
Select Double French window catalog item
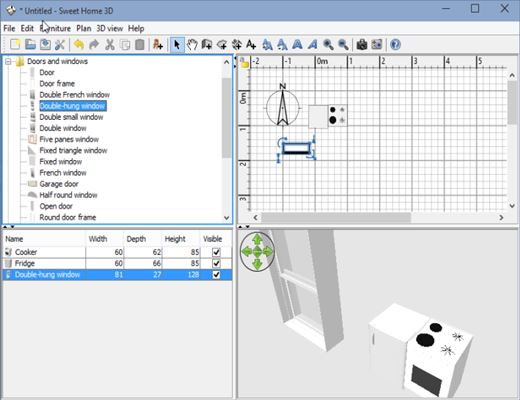[x=74, y=95]
